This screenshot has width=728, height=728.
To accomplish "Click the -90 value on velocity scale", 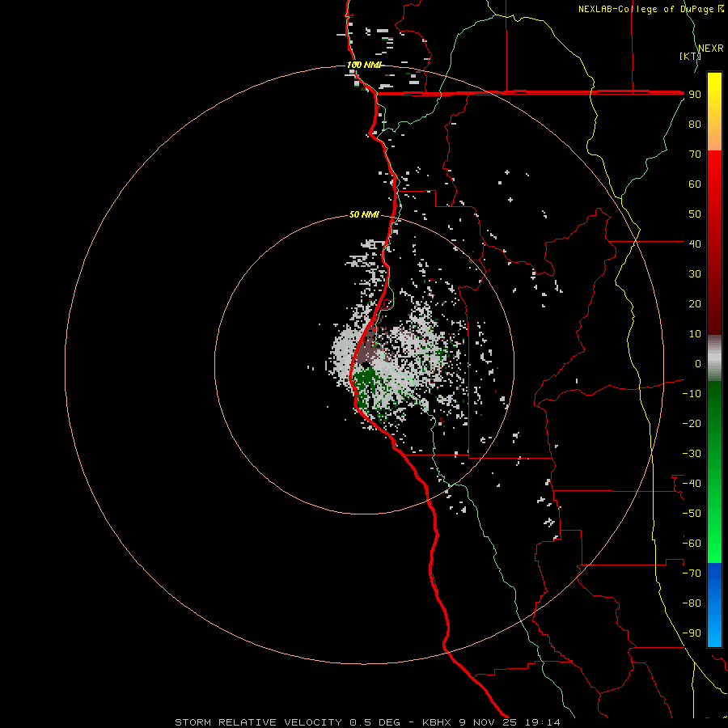I will pos(692,633).
